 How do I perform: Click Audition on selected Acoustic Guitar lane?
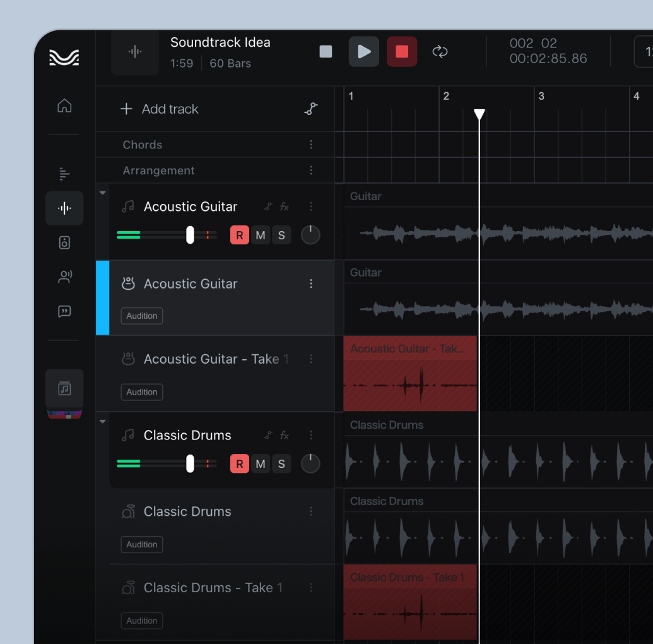coord(141,316)
